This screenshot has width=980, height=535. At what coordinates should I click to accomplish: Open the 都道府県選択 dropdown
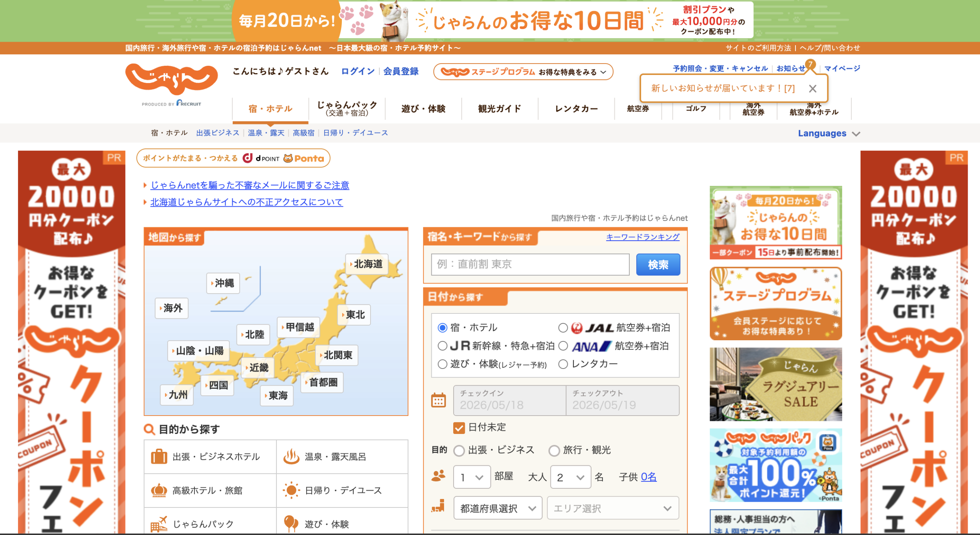pos(498,508)
